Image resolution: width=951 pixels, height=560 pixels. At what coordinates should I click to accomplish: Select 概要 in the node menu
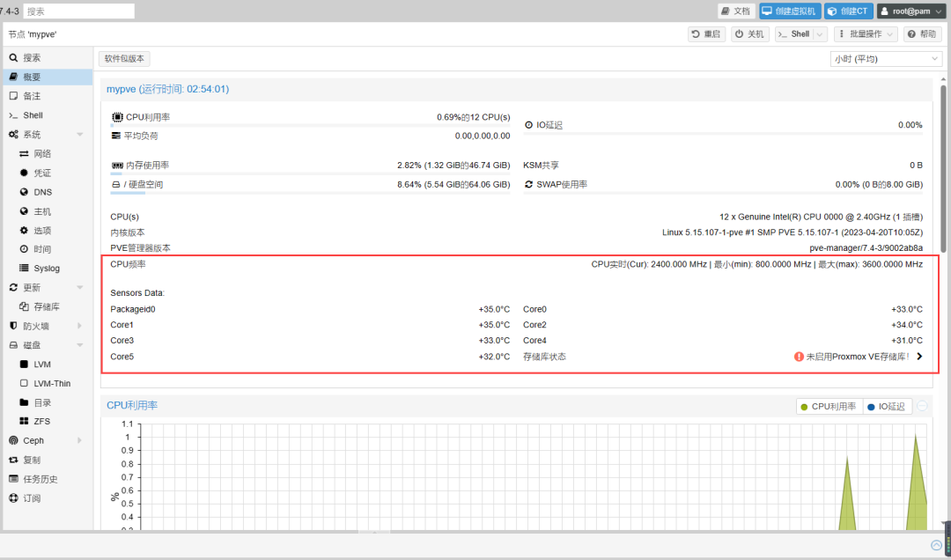click(32, 77)
